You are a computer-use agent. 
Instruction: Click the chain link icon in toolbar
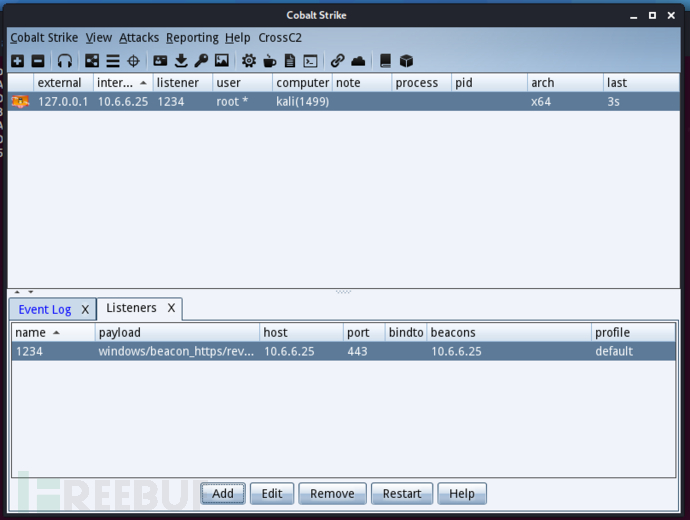tap(338, 61)
